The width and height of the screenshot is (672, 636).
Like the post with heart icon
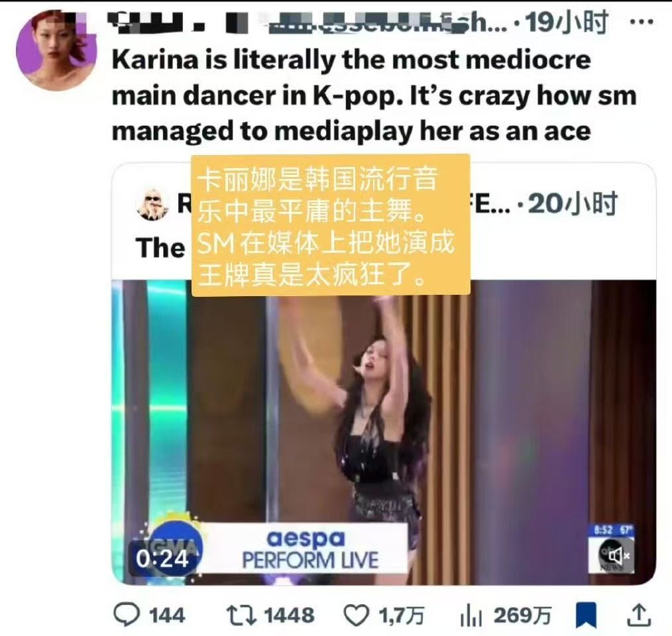(357, 615)
